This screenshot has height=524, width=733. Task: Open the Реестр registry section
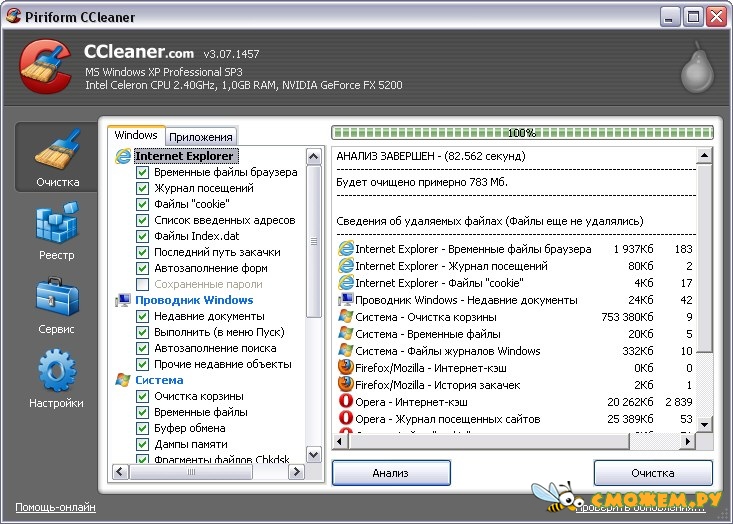click(57, 230)
